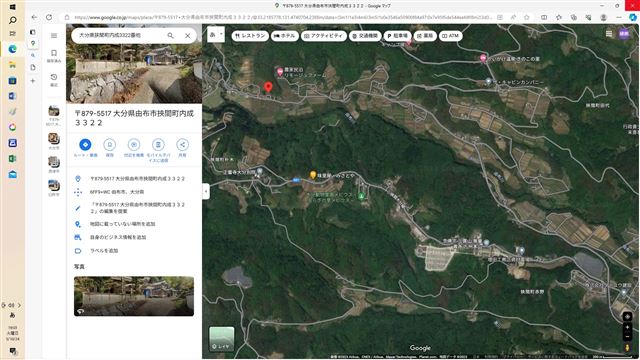Select the Transit filter chip
Screen dimensions: 640x360
(x=365, y=36)
